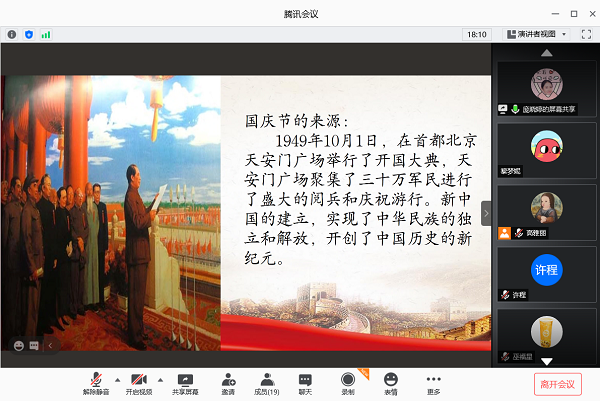Enter full screen mode
This screenshot has width=600, height=401.
[x=586, y=34]
